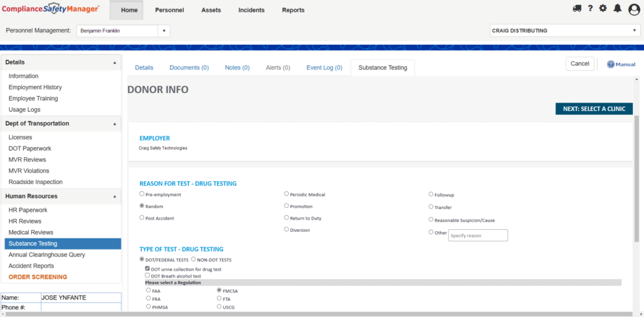Choose Periodic Medical radio button
The width and height of the screenshot is (644, 317).
point(286,194)
